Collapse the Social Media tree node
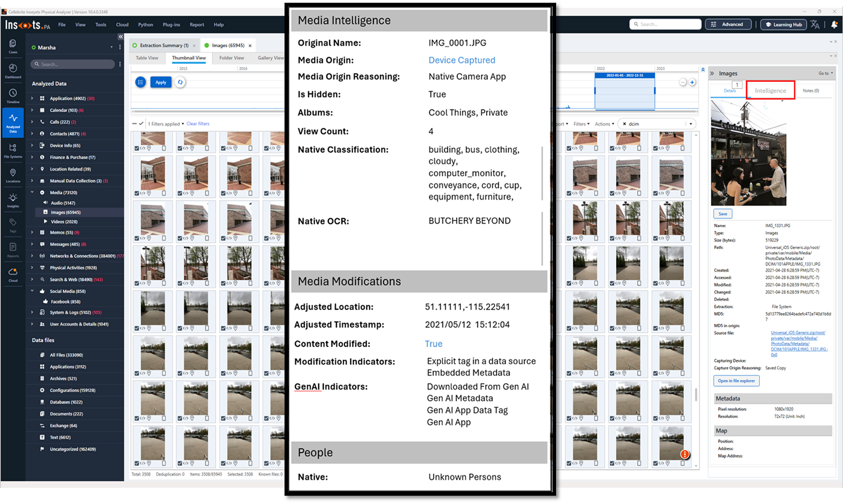This screenshot has width=843, height=504. click(x=32, y=291)
